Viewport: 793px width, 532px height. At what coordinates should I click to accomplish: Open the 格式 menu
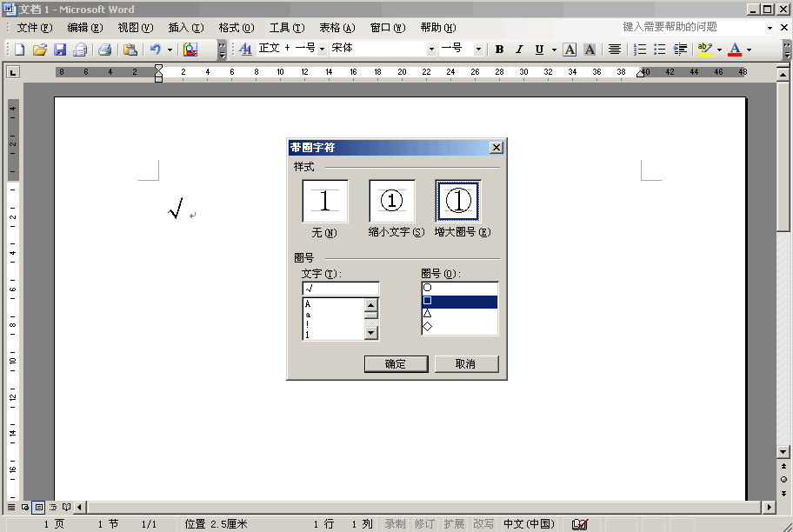click(x=237, y=28)
